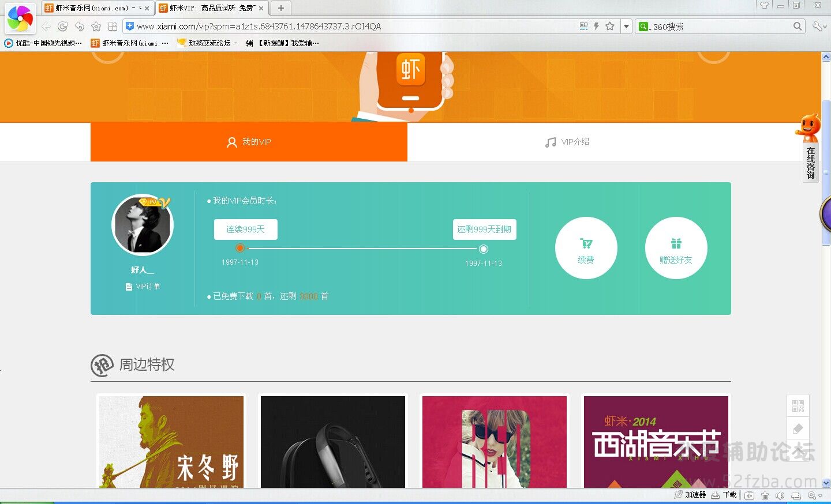Image resolution: width=831 pixels, height=504 pixels.
Task: Click the page scrollbar up arrow
Action: pos(826,57)
